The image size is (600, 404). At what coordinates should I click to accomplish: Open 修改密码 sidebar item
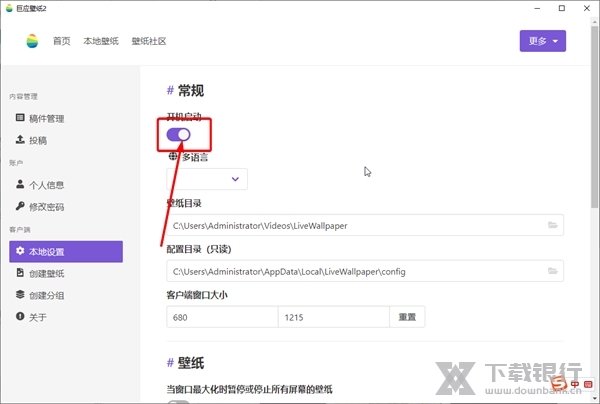click(66, 207)
